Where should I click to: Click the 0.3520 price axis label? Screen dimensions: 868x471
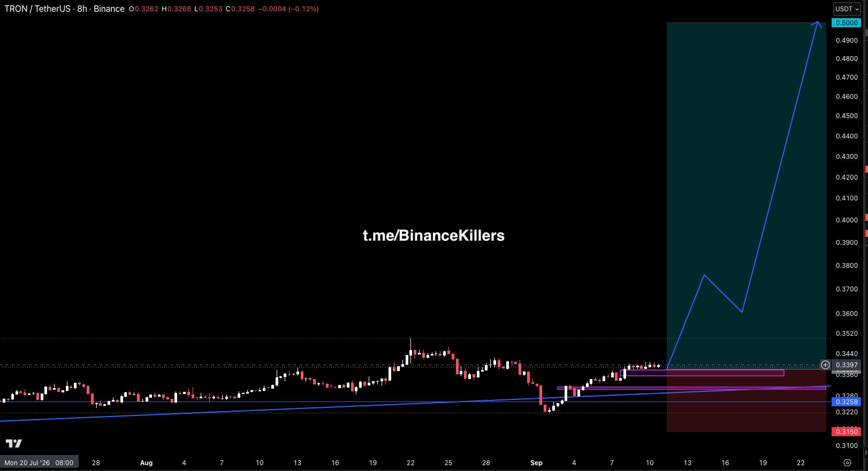(846, 334)
